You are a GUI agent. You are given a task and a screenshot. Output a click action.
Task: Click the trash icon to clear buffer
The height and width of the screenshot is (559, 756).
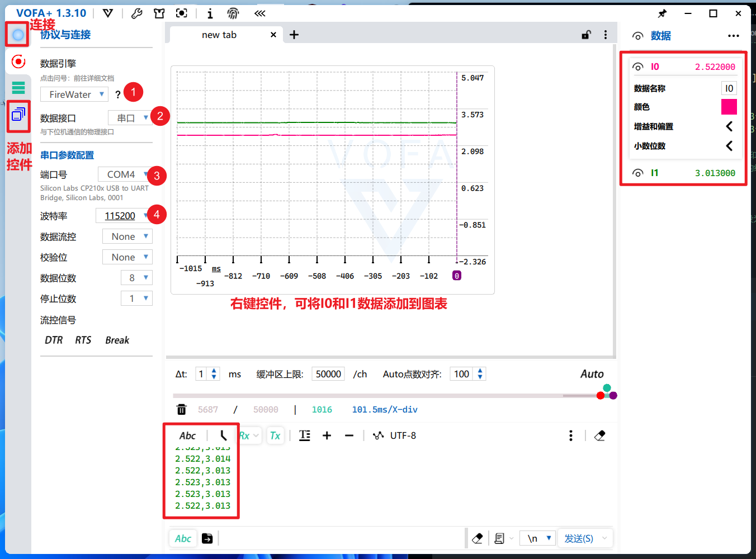pos(182,410)
